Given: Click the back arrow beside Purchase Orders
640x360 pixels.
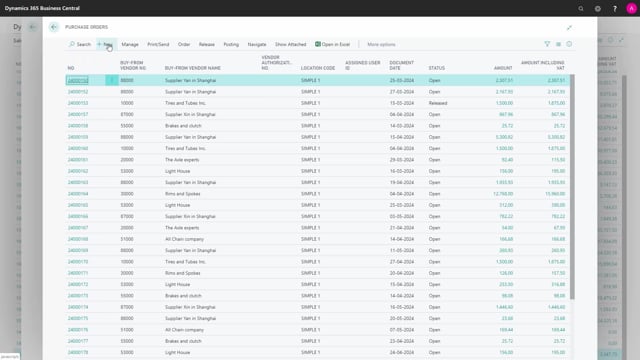Looking at the screenshot, I should point(54,27).
